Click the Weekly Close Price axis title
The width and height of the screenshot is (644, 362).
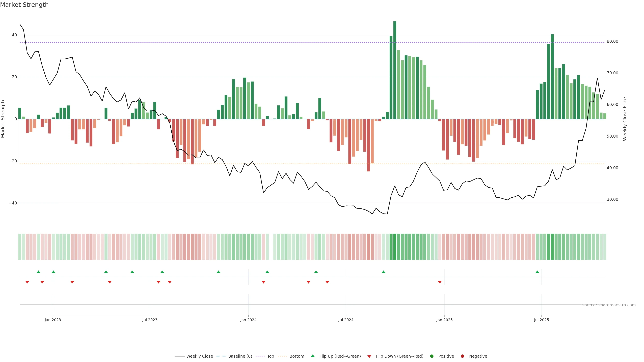coord(625,119)
